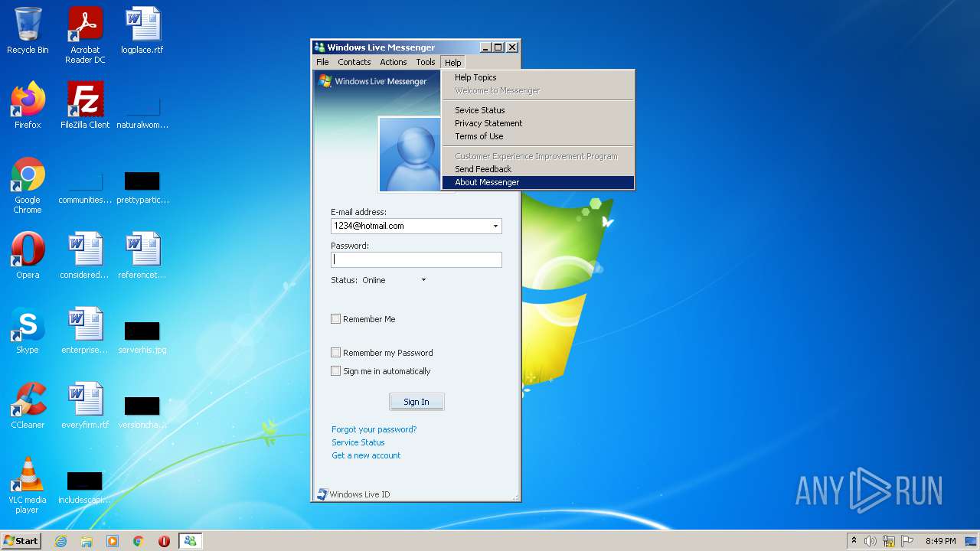Viewport: 980px width, 551px height.
Task: Open Windows Media Player taskbar icon
Action: coord(113,541)
